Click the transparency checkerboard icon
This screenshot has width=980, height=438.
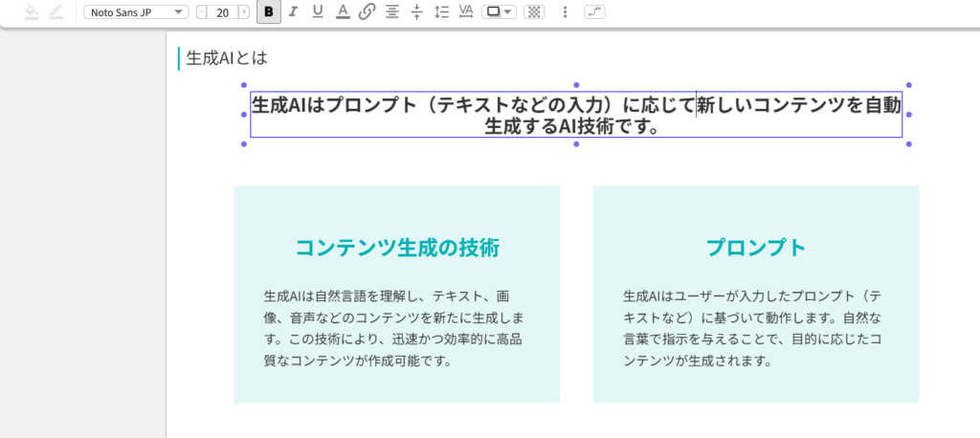(534, 11)
